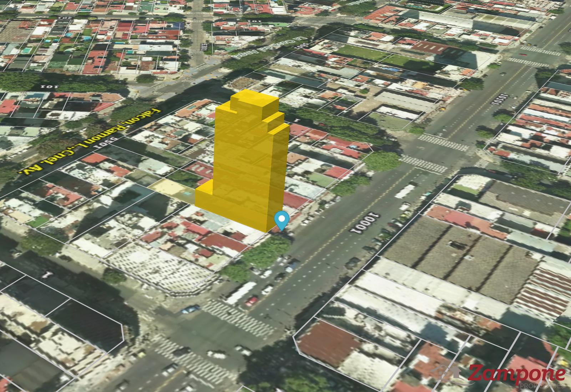Click the top tier of the yellow tower
Screen dimensions: 571x392
pos(254,101)
